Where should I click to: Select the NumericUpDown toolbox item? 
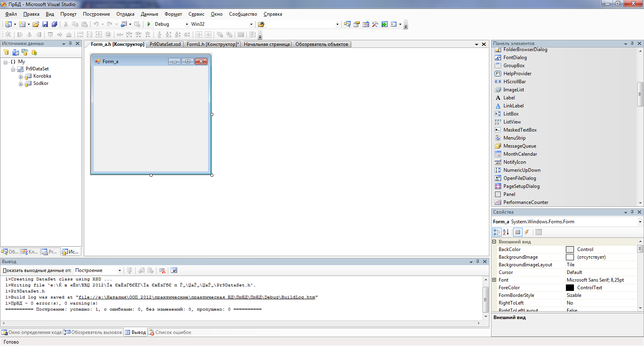(522, 170)
